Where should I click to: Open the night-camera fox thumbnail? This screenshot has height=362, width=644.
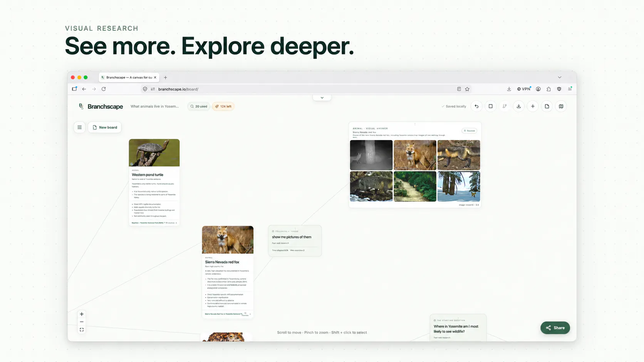[371, 155]
